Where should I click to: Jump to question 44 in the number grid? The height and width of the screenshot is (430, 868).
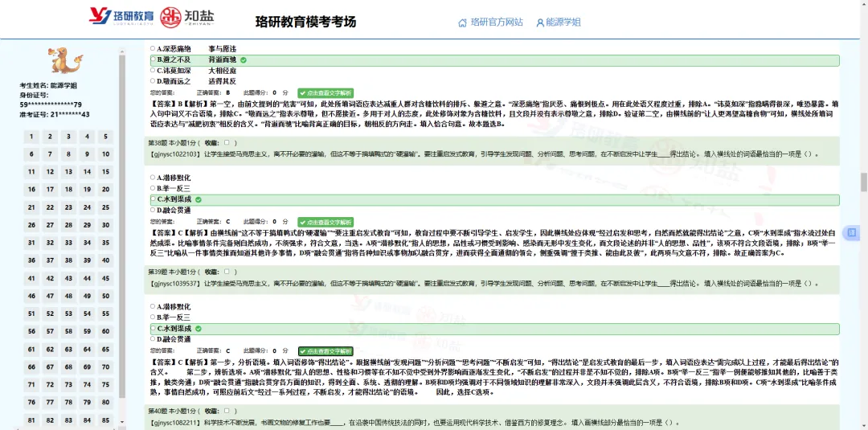tap(87, 278)
